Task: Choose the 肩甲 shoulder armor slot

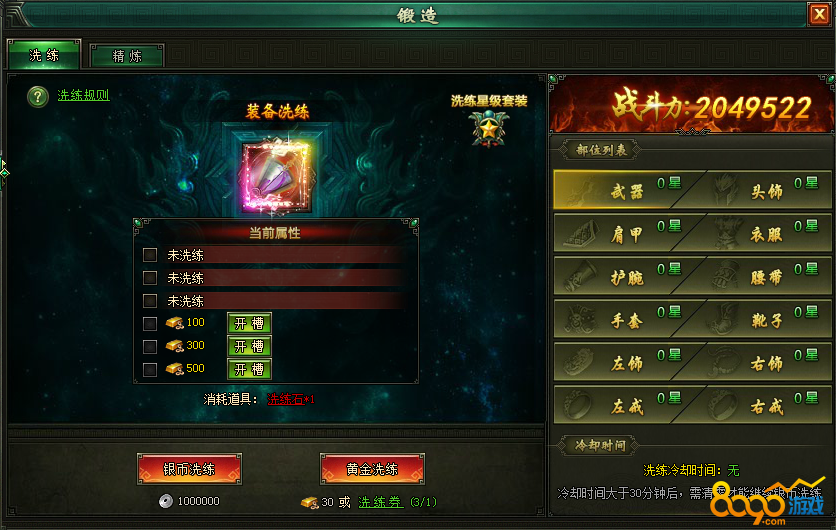Action: click(x=624, y=234)
